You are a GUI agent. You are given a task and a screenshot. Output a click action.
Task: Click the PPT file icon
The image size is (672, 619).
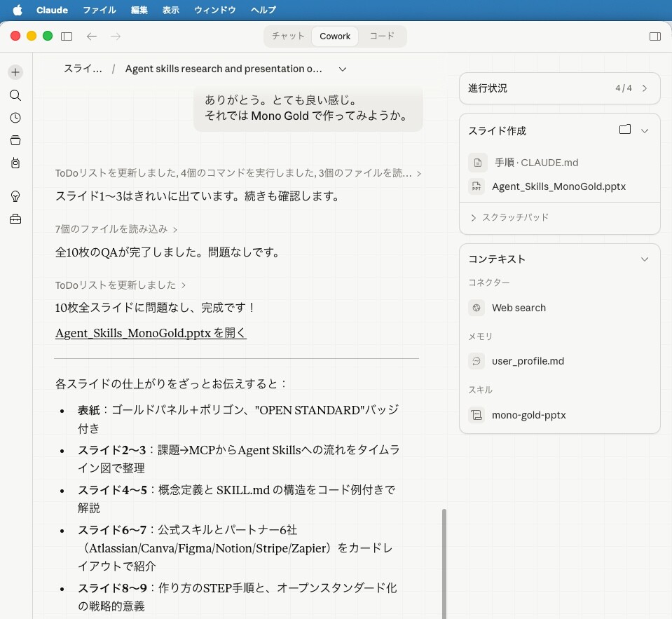(476, 186)
